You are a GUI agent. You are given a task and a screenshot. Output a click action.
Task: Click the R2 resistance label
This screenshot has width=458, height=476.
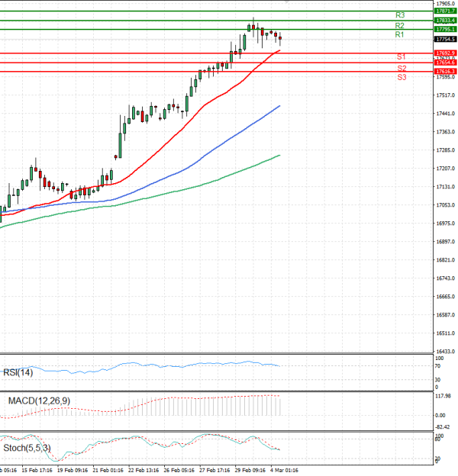pyautogui.click(x=400, y=25)
